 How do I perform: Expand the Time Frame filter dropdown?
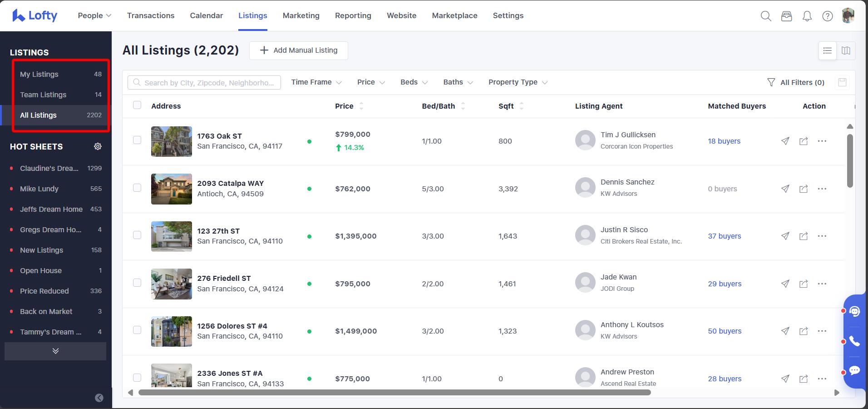coord(316,82)
